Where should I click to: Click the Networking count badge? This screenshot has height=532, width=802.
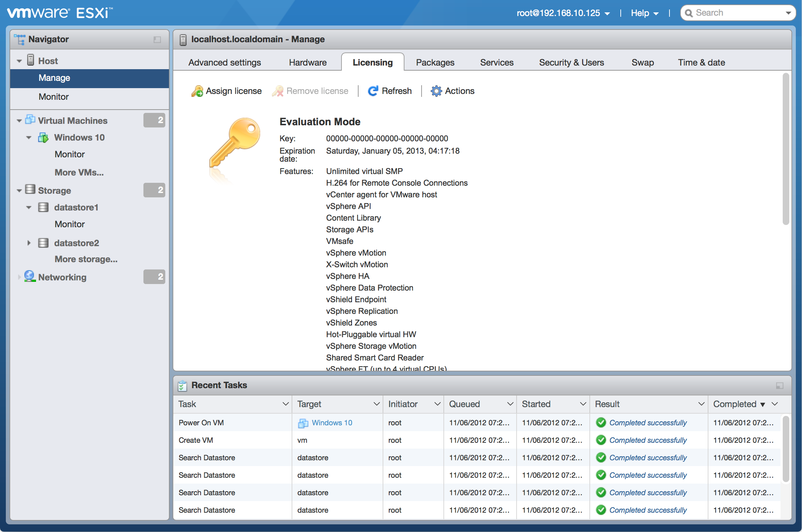click(154, 277)
